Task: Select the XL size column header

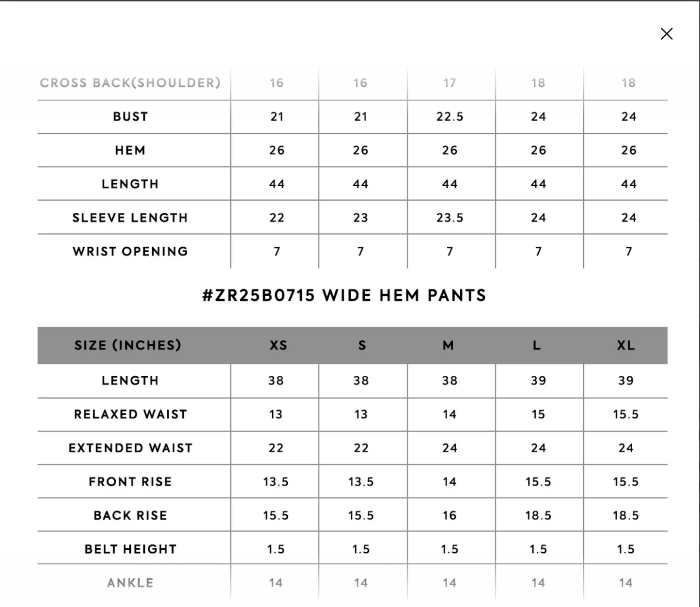Action: (x=625, y=345)
